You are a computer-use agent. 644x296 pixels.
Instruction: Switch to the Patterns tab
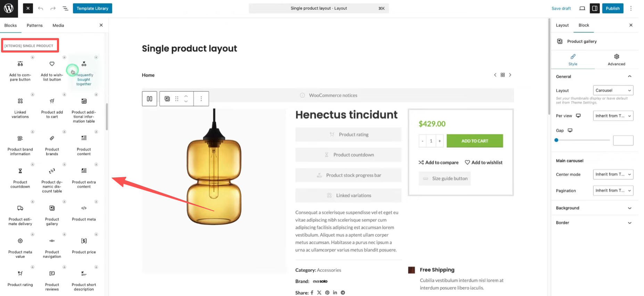coord(35,25)
